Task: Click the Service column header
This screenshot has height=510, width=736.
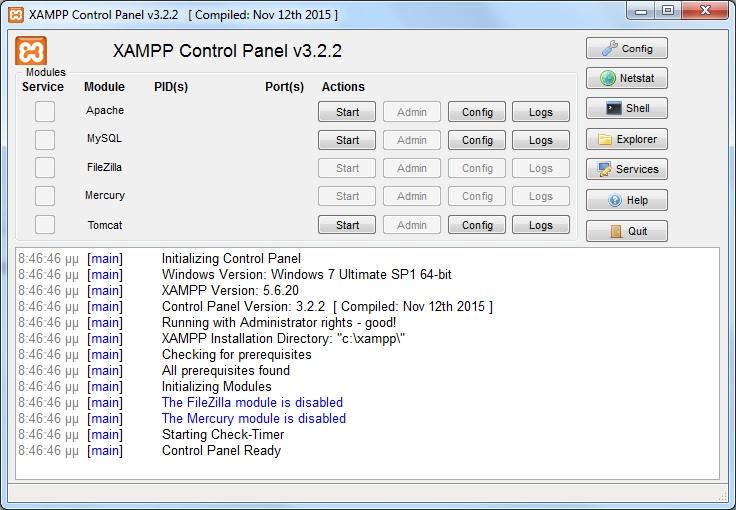Action: click(43, 87)
